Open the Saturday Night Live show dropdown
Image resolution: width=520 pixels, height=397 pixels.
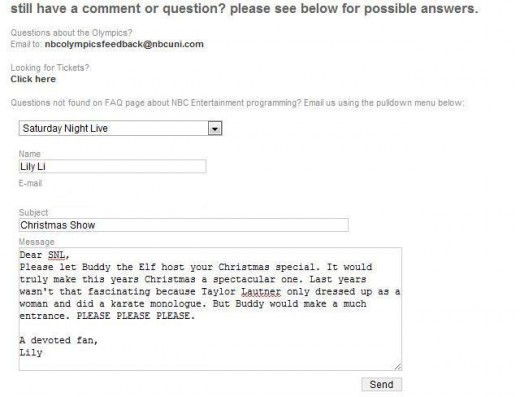click(120, 128)
